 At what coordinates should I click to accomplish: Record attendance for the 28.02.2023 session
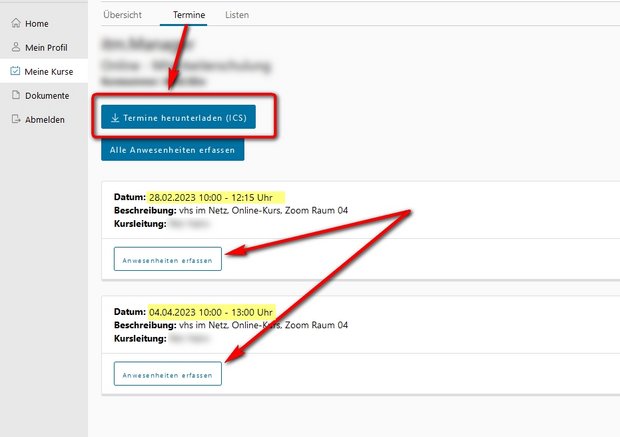point(168,259)
